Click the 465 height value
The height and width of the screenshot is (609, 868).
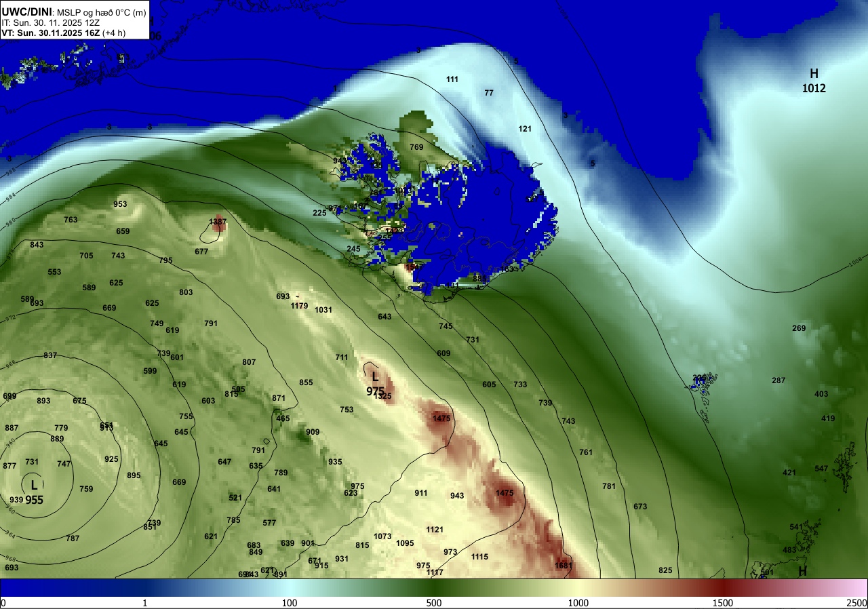283,418
